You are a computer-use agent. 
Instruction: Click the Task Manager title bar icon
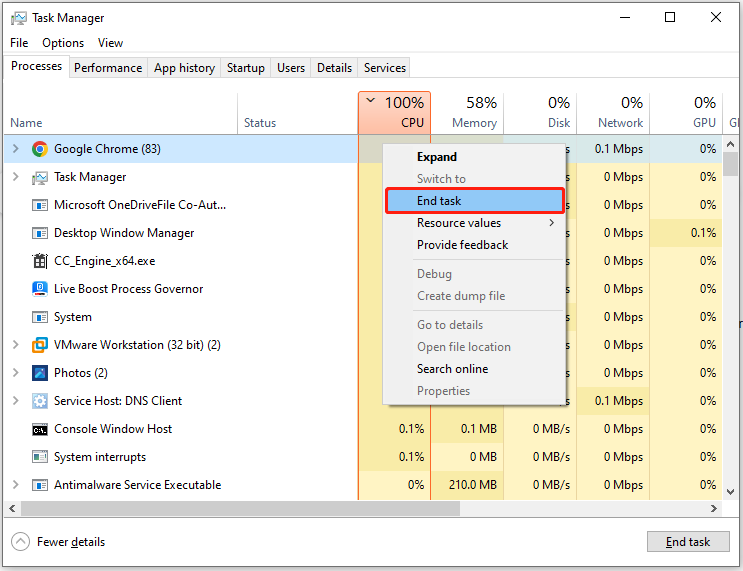click(19, 18)
